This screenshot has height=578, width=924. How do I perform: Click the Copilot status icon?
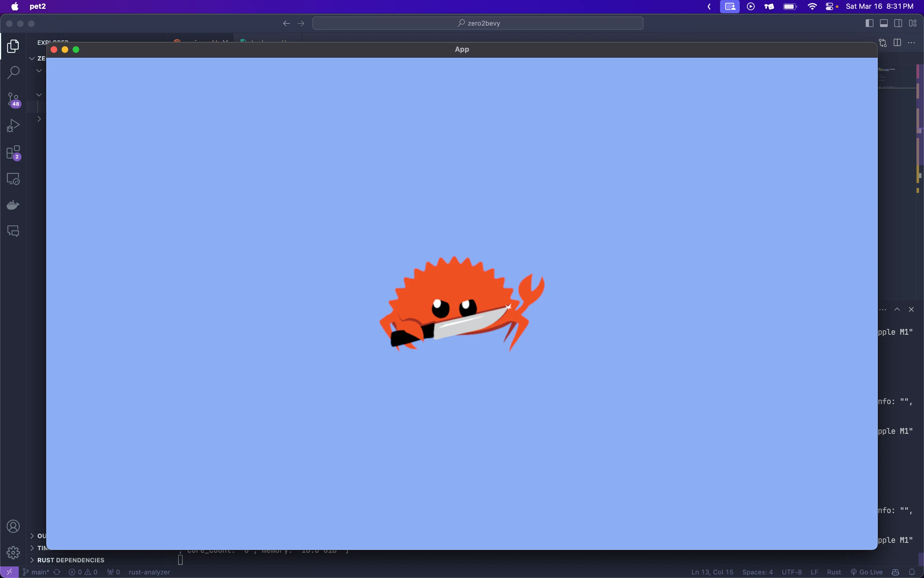(x=895, y=572)
